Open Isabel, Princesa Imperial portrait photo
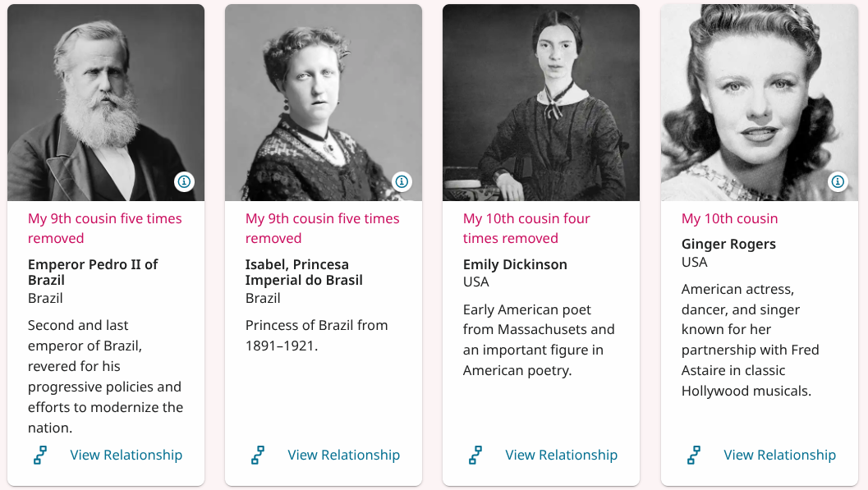Screen dimensions: 868x490 [x=324, y=98]
